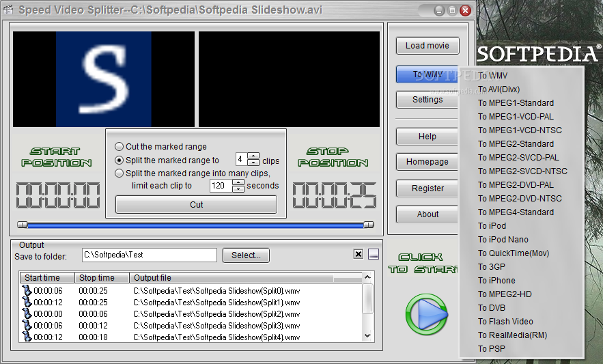Choose To 3GP format
603x364 pixels.
tap(492, 266)
